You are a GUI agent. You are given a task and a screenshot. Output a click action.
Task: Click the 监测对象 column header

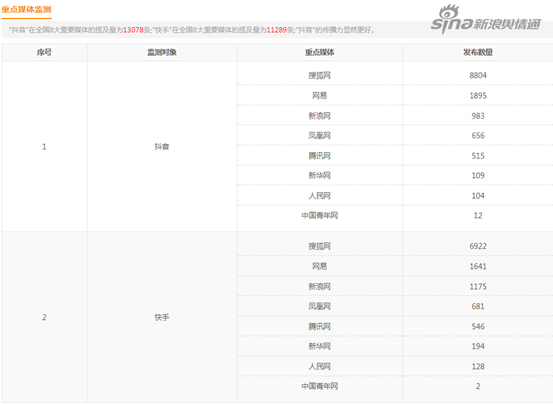pyautogui.click(x=162, y=52)
